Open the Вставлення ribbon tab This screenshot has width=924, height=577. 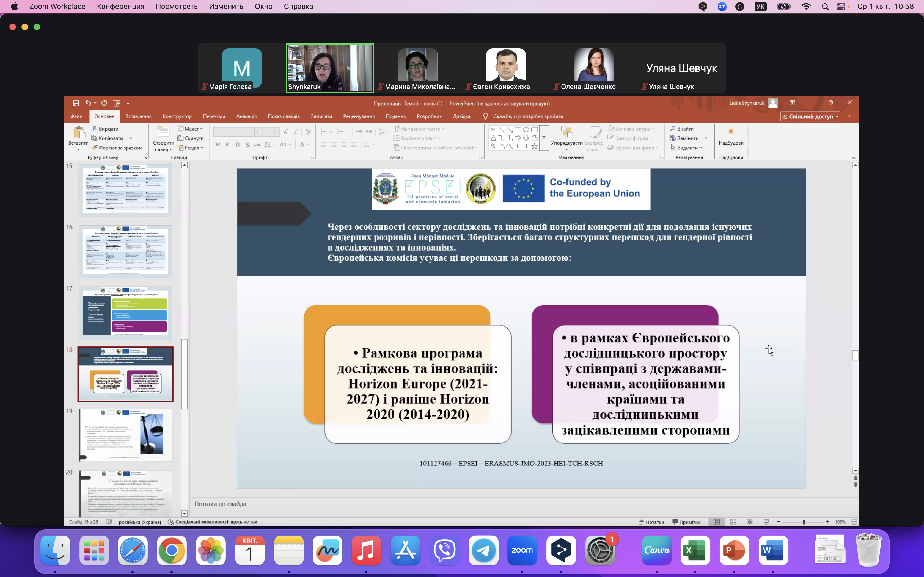point(138,116)
